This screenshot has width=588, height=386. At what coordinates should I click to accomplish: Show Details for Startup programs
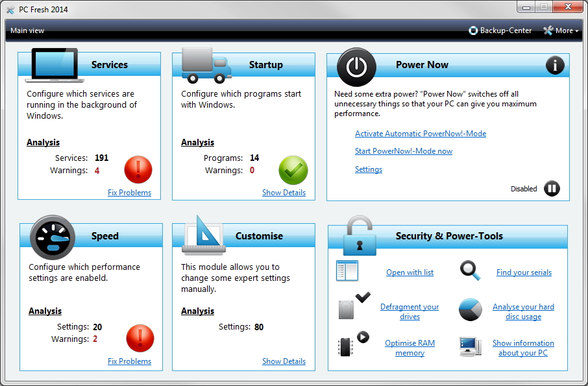[x=284, y=193]
